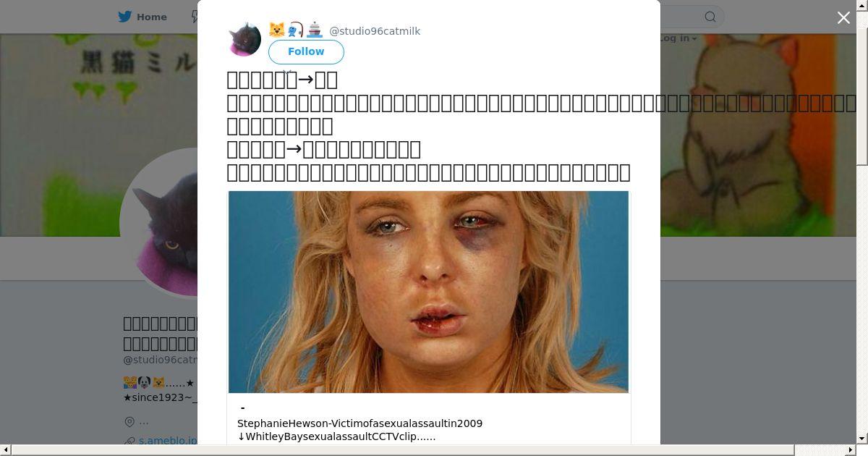Click the chain link icon near s.ameblo.jp

(129, 440)
